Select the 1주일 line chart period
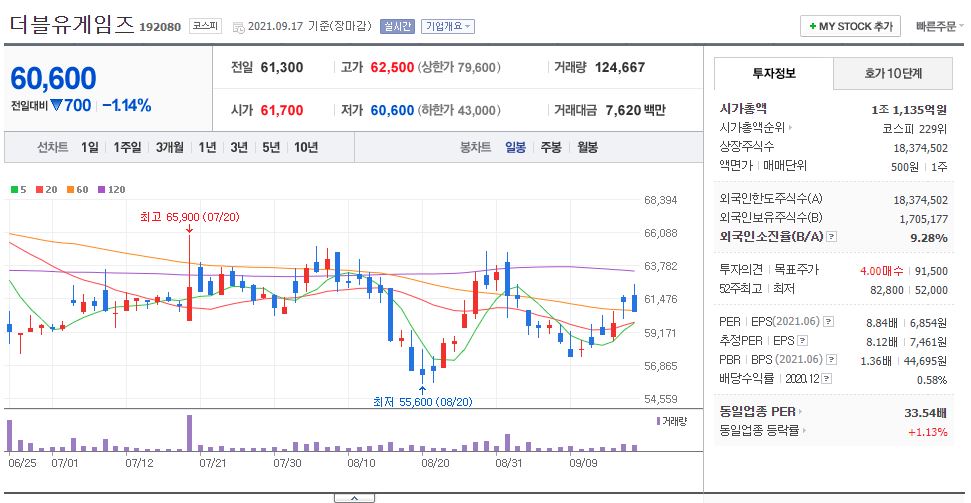The height and width of the screenshot is (503, 971). (127, 147)
